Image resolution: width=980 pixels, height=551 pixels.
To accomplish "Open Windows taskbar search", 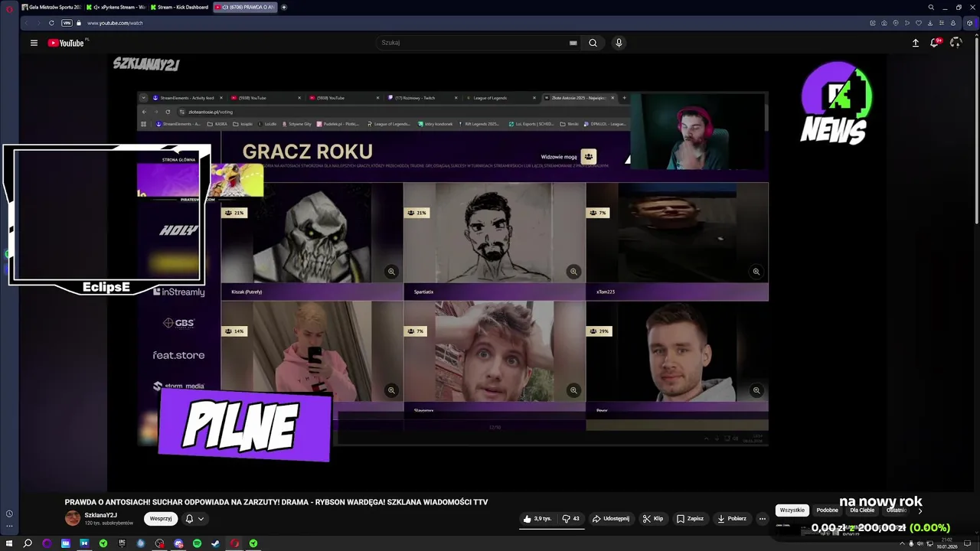I will tap(28, 543).
